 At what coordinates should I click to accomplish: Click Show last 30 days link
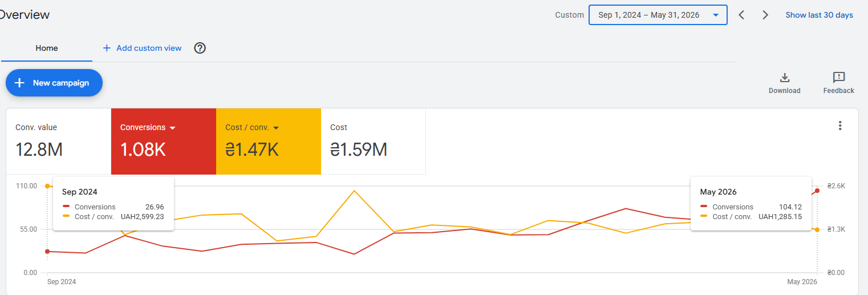click(819, 15)
